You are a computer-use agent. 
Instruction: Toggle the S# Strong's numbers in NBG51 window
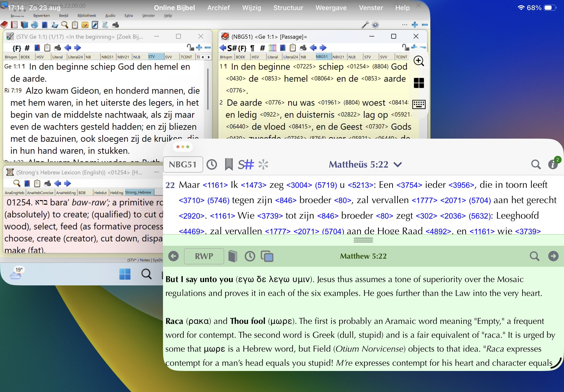[x=232, y=48]
